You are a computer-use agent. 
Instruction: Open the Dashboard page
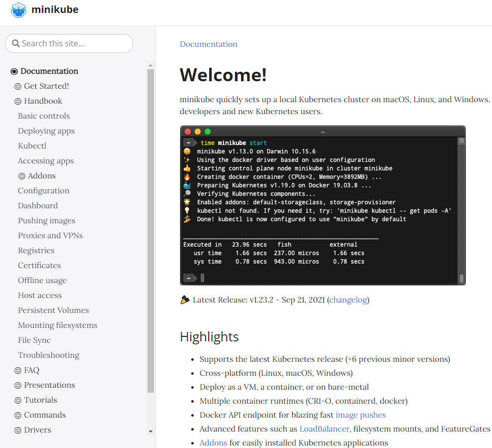38,206
